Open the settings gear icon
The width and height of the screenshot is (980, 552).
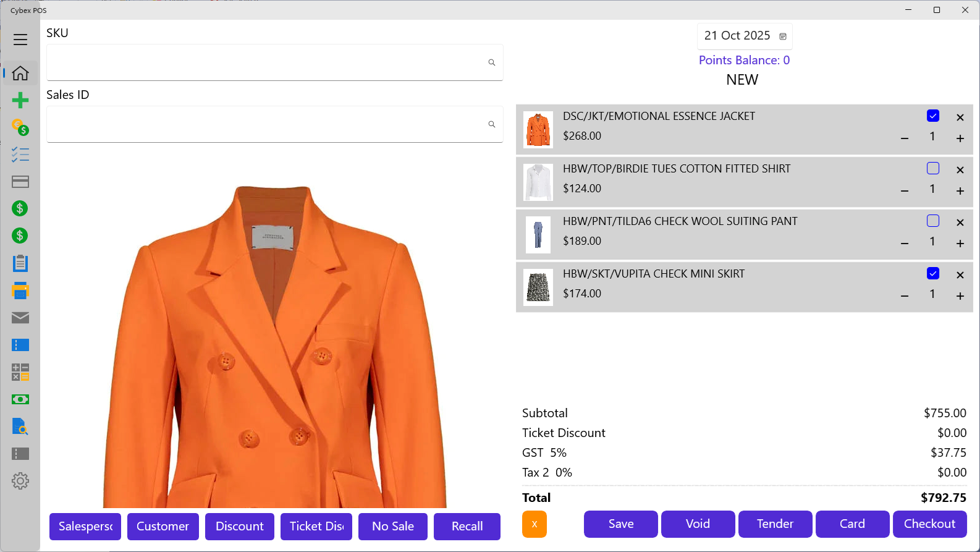click(x=20, y=481)
